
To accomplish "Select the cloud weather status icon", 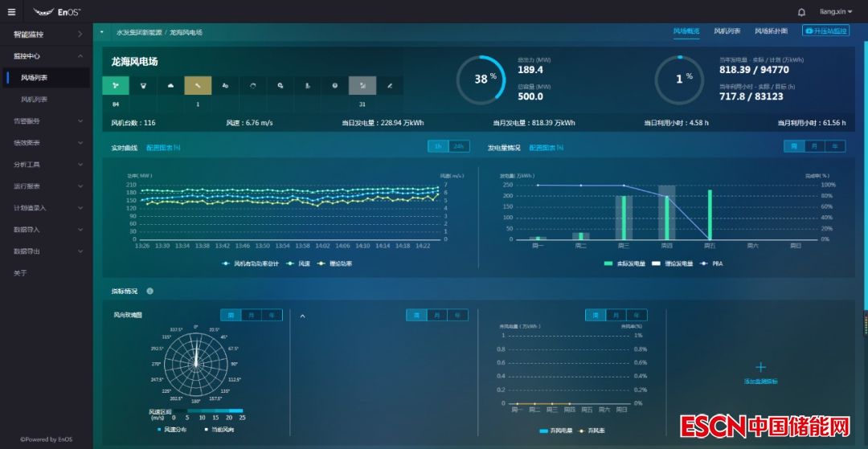I will tap(170, 85).
